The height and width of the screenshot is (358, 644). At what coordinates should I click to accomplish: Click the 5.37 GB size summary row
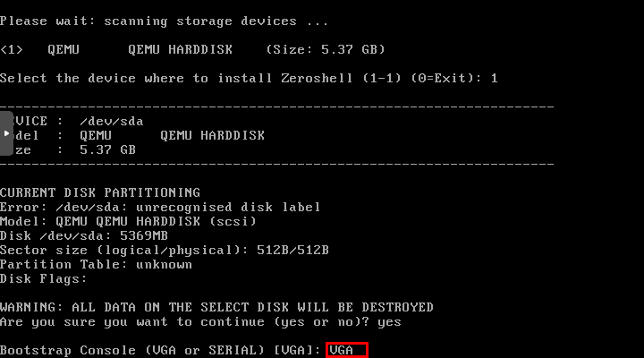(x=107, y=149)
